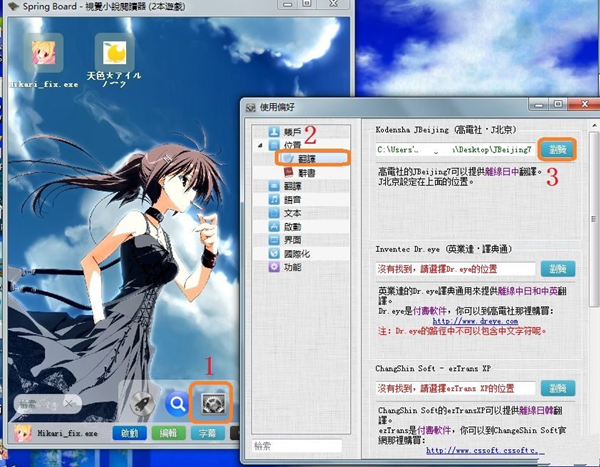Click the purple gear icon beside 功能
Screen dimensions: 600x467
(274, 267)
